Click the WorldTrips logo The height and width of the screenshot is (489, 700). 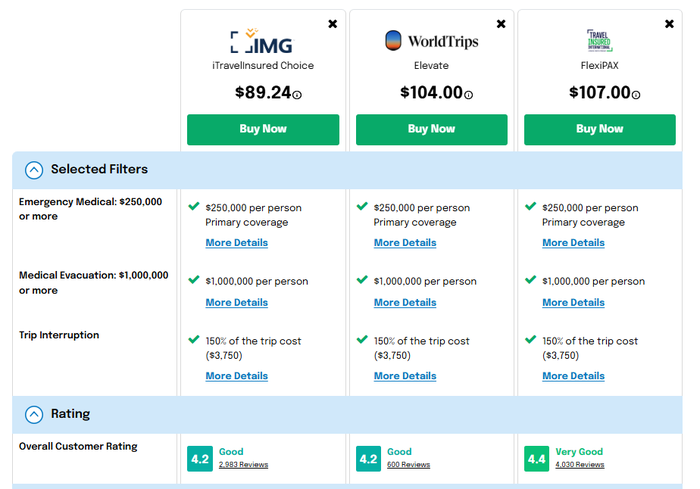pyautogui.click(x=431, y=41)
